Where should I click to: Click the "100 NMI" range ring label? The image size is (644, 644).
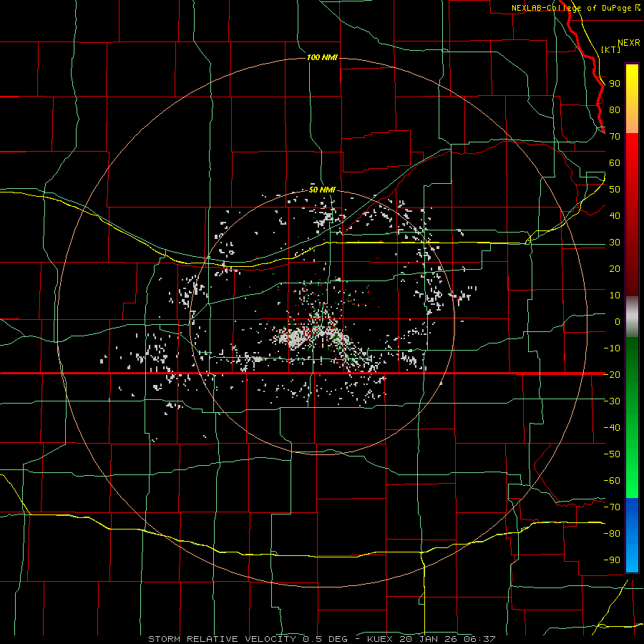[x=323, y=57]
